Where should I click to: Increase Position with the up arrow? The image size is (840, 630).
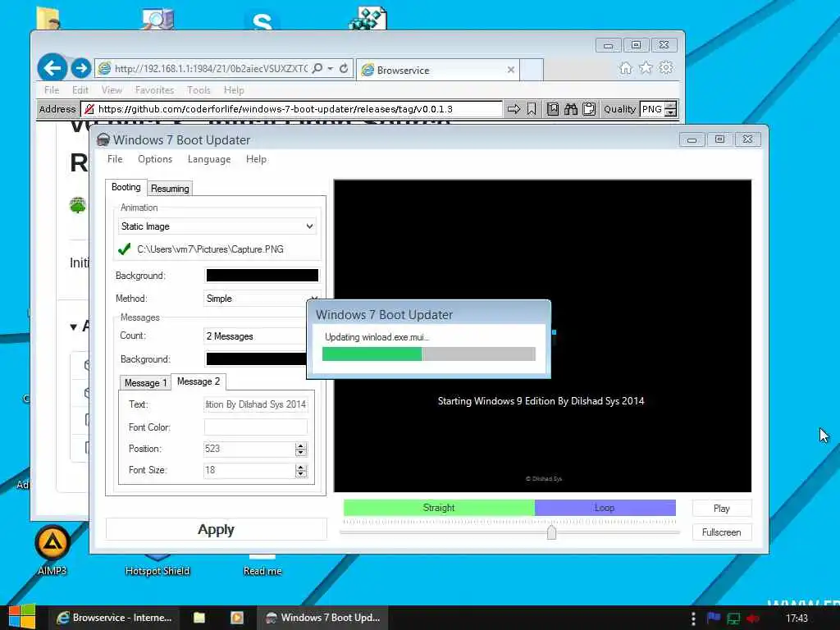[301, 445]
